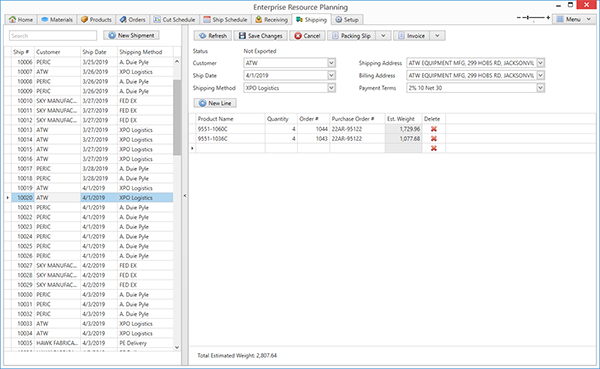This screenshot has height=369, width=600.
Task: Sort by the Ship Date column header
Action: 99,52
